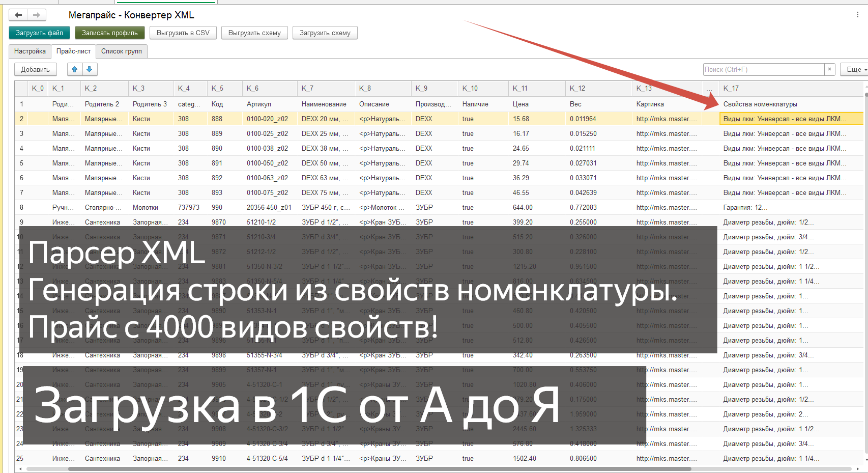This screenshot has width=868, height=473.
Task: Click the K_8 column header
Action: (x=384, y=89)
